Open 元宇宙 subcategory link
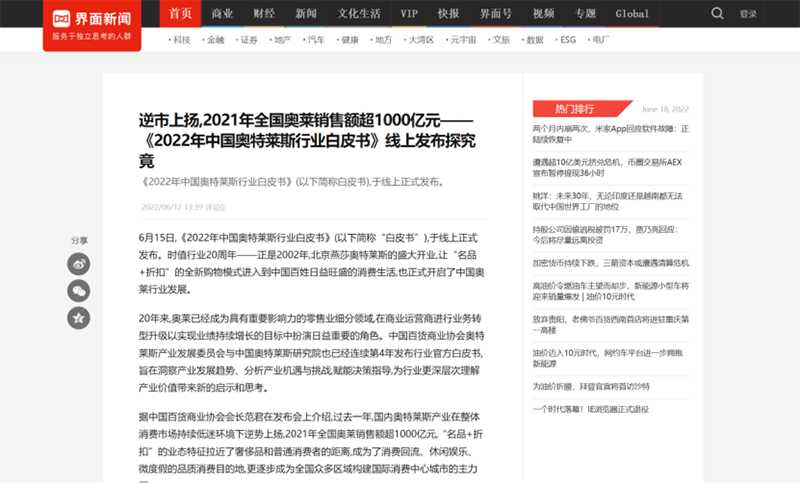 [x=462, y=40]
